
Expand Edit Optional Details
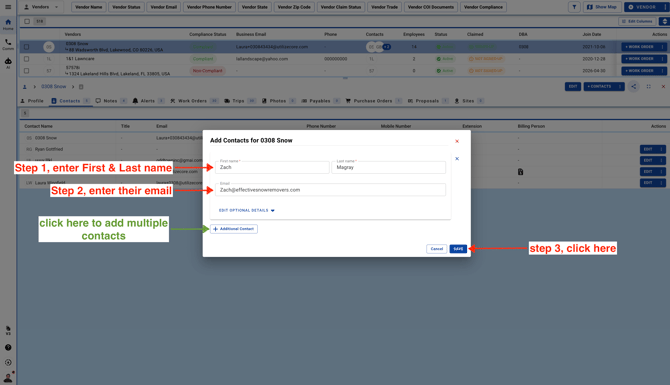coord(247,210)
